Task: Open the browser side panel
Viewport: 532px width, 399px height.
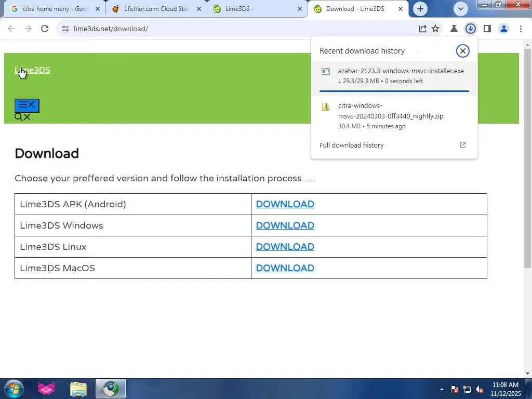Action: click(x=487, y=29)
